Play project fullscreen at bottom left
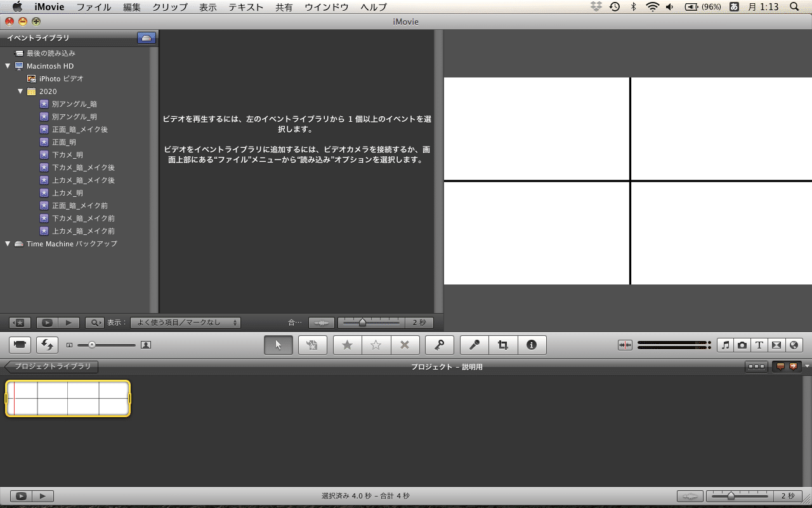Viewport: 812px width, 508px height. 21,496
